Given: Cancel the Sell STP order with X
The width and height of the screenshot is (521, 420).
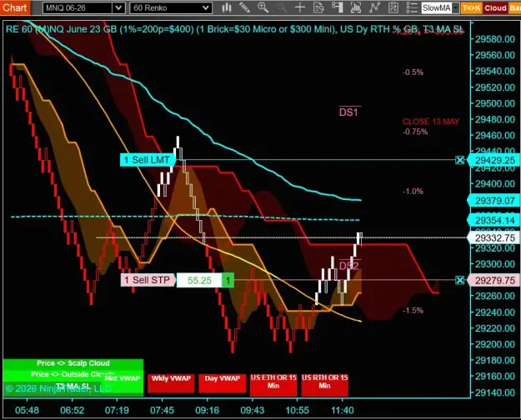Looking at the screenshot, I should pos(460,280).
